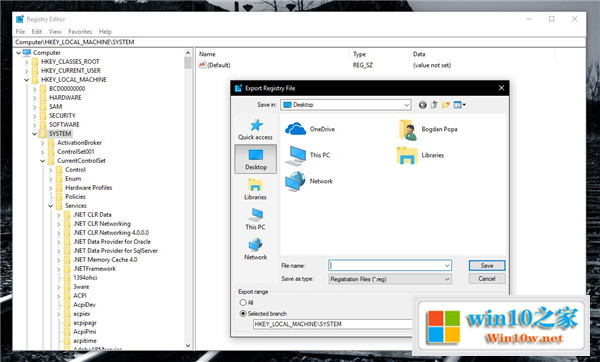The width and height of the screenshot is (600, 362).
Task: Click into the File name input field
Action: (386, 266)
